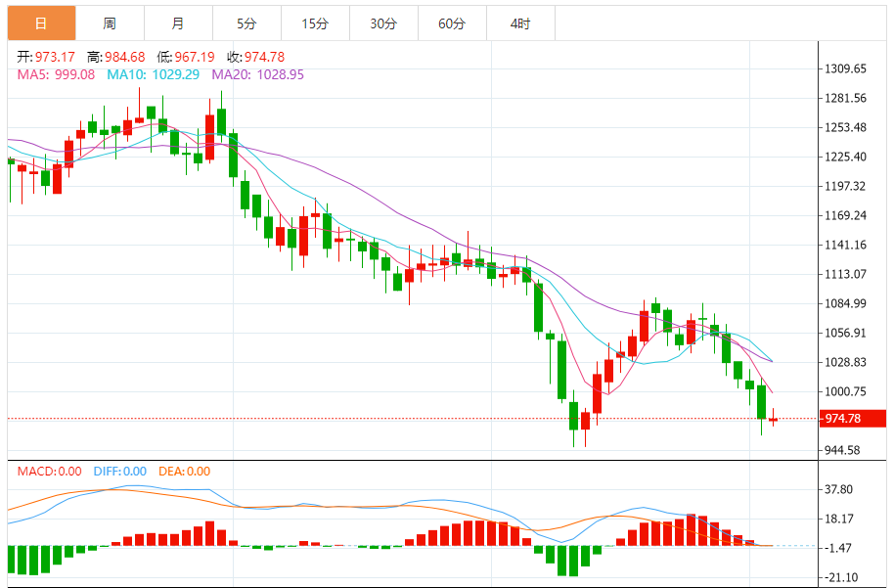Click the high price 984.68
Screen dimensions: 894x588
pyautogui.click(x=125, y=57)
